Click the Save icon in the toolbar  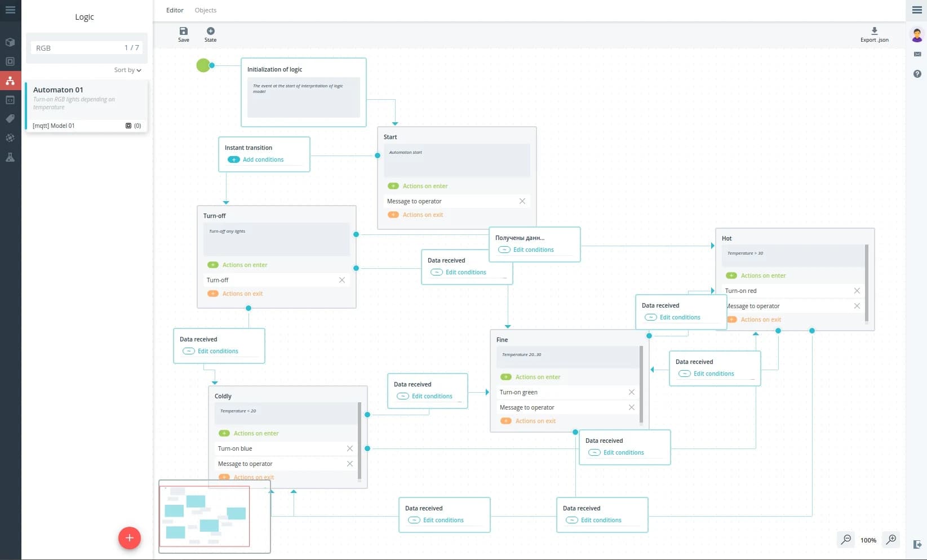pyautogui.click(x=183, y=32)
